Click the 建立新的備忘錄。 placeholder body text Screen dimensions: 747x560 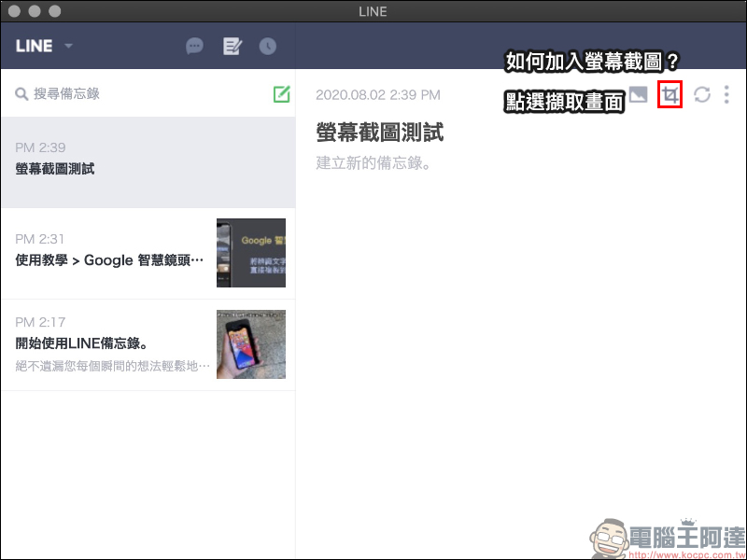(x=373, y=162)
